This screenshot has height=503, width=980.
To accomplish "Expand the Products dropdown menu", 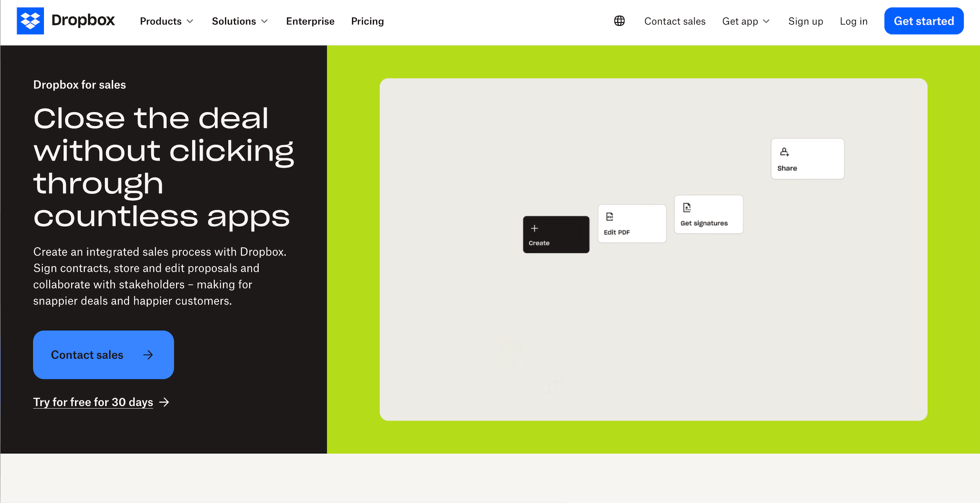I will (166, 21).
